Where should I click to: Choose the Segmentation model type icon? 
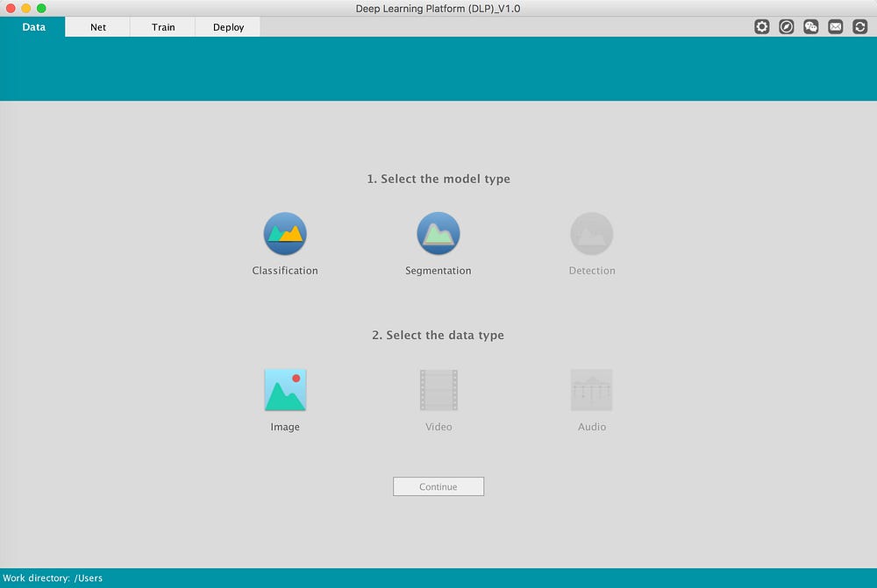pos(438,234)
